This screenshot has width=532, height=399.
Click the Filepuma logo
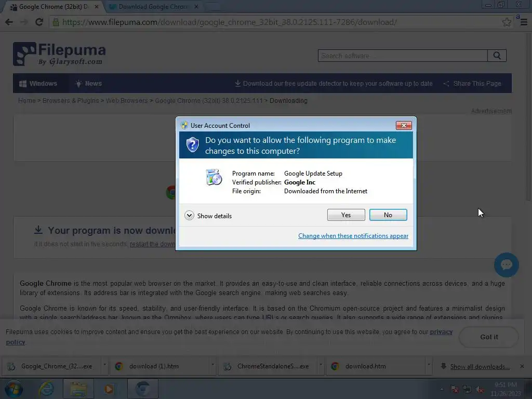pos(59,54)
